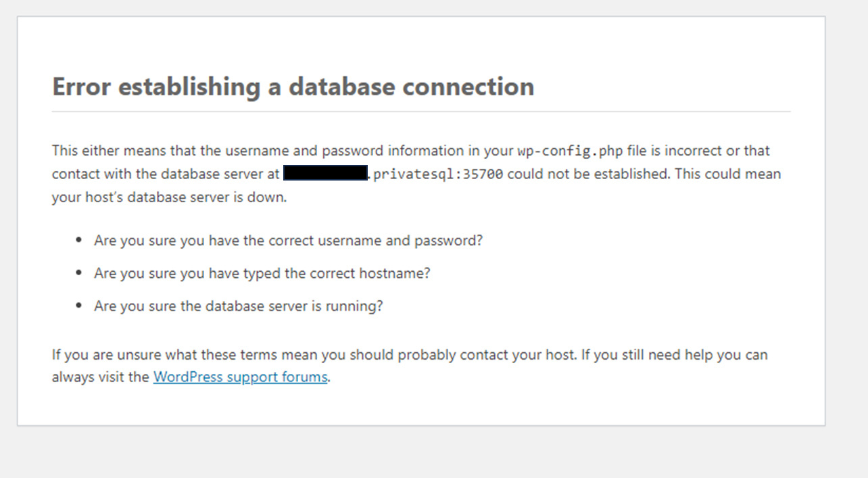The image size is (868, 478).
Task: Click the privatesql:35700 server address text
Action: 438,174
